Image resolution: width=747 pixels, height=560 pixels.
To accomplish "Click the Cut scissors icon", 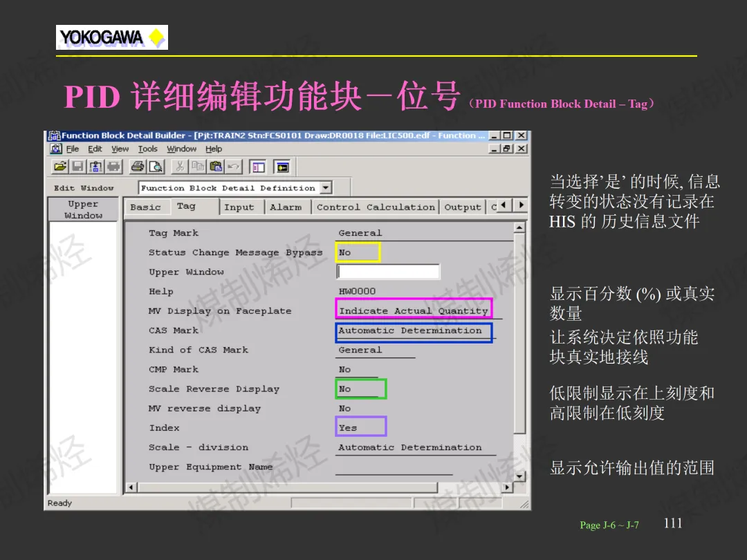I will pyautogui.click(x=180, y=167).
